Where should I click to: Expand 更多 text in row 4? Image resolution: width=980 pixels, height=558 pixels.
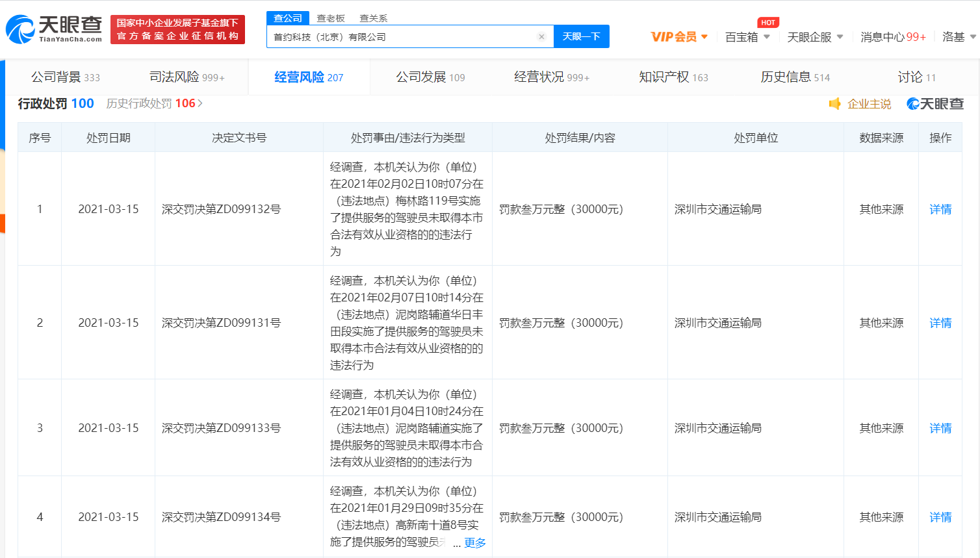(474, 542)
